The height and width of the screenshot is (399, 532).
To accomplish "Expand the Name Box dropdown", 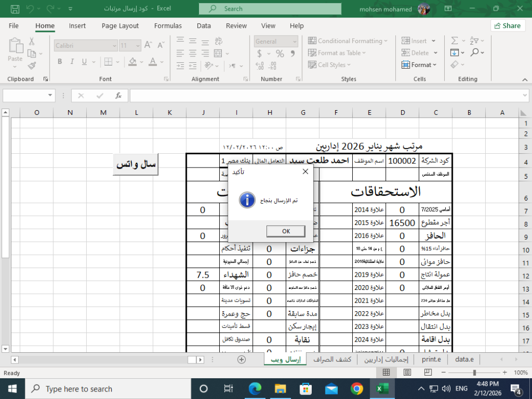I will pos(51,96).
